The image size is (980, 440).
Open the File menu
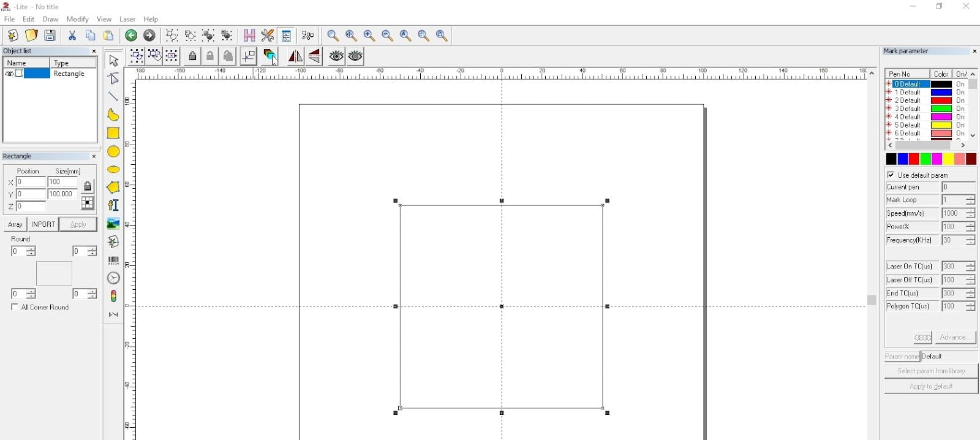(x=9, y=19)
